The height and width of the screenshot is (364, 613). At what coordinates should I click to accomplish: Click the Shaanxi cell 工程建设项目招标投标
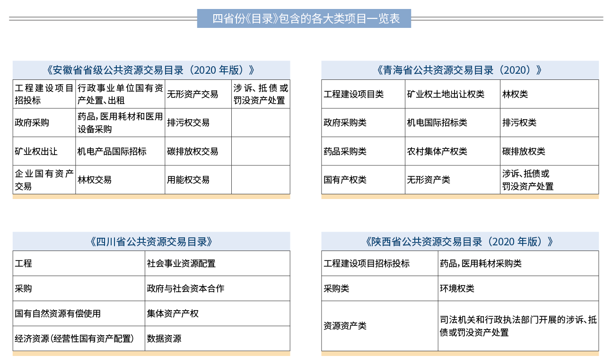380,263
